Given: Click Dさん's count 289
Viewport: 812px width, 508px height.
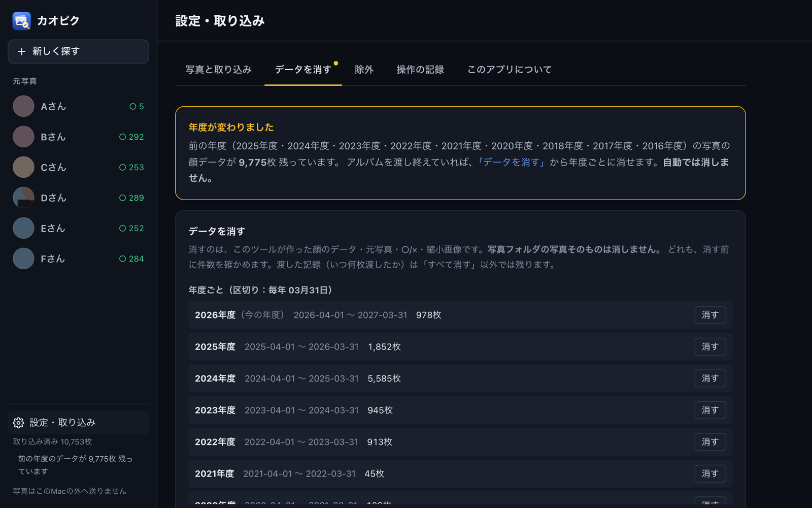Looking at the screenshot, I should point(131,198).
